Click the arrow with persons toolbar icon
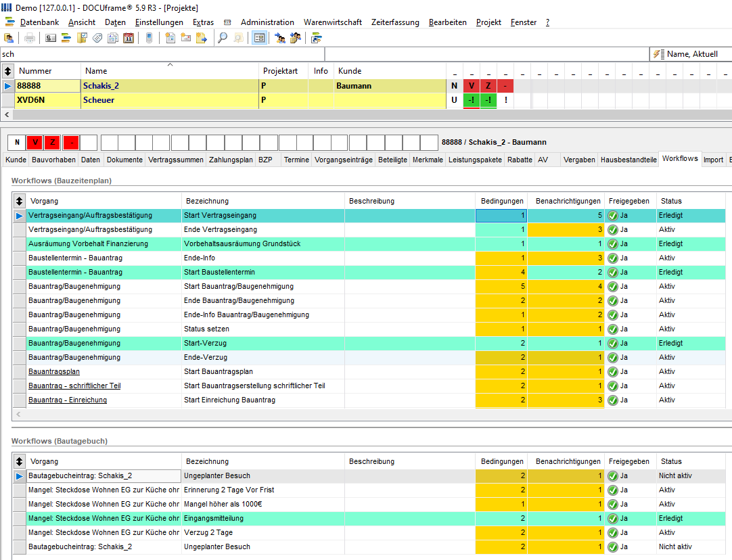Viewport: 732px width, 560px height. (280, 39)
